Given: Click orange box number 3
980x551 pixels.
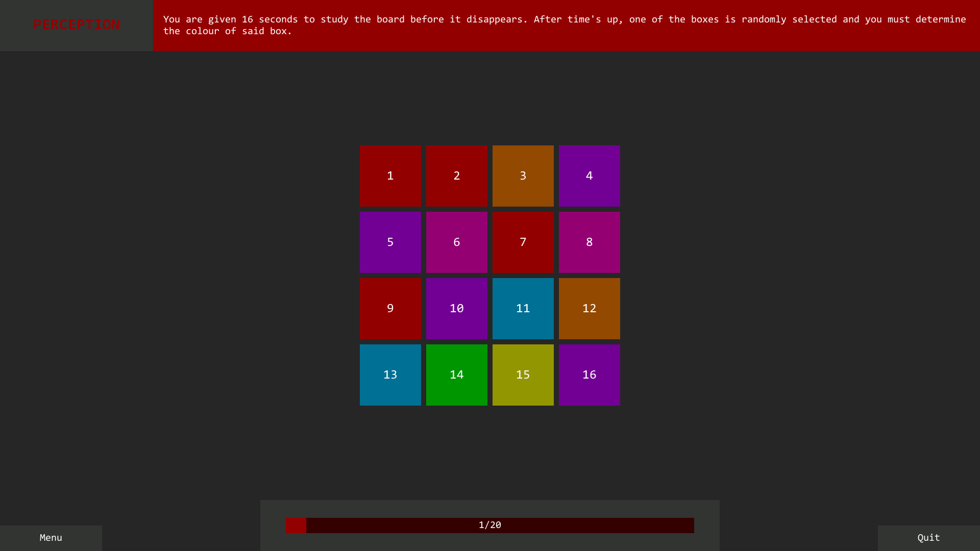Looking at the screenshot, I should point(523,176).
